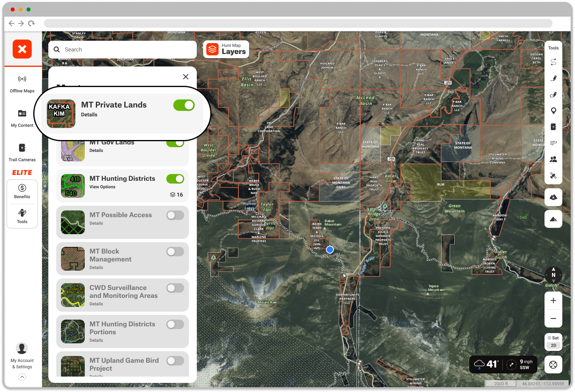Enable MT Upland Game Bird Project toggle
Screen dimensions: 575x392
pos(175,361)
